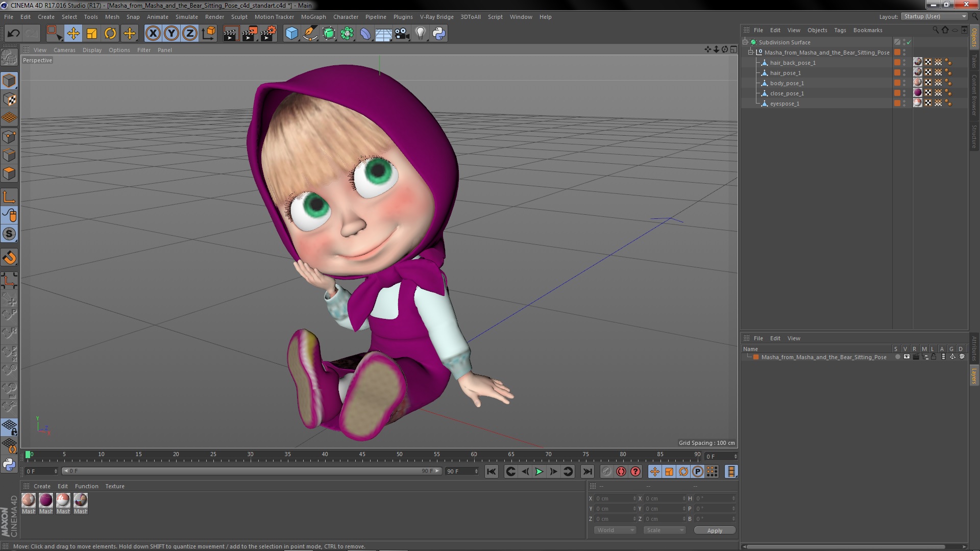Open the spline pen tool
Viewport: 980px width, 551px height.
coord(310,34)
